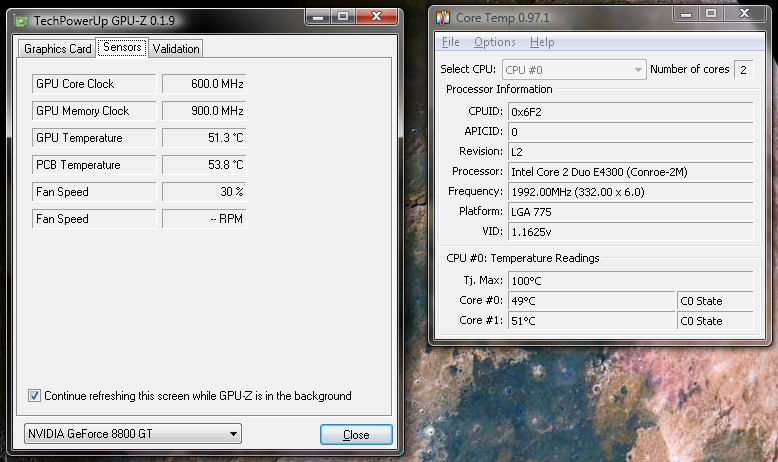Click the 53.8 °C PCB temperature value

coord(204,165)
